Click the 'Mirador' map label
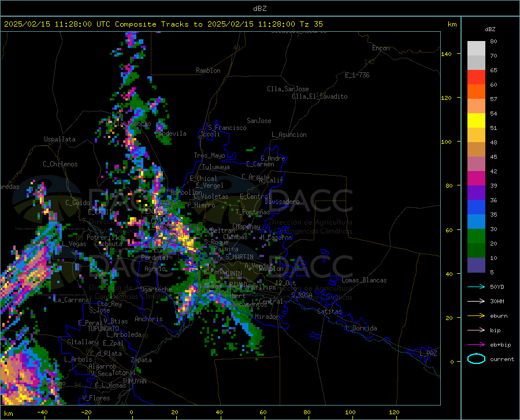Viewport: 520px width, 420px height. [266, 317]
